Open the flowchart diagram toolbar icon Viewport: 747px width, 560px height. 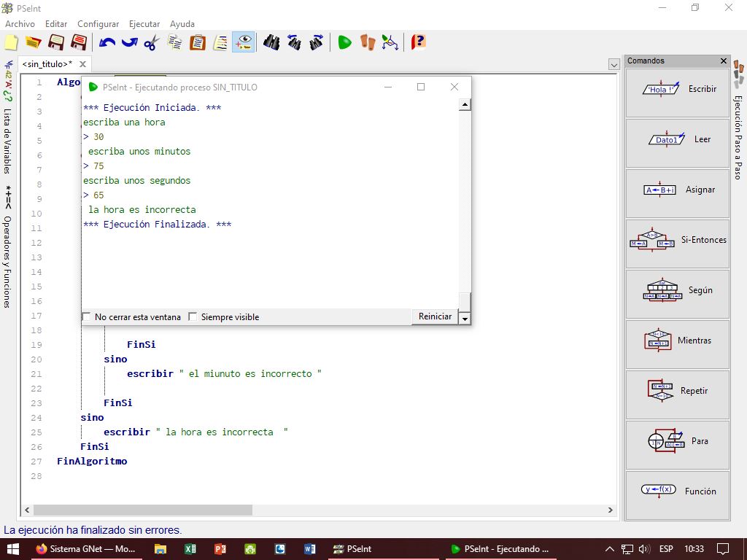(390, 42)
